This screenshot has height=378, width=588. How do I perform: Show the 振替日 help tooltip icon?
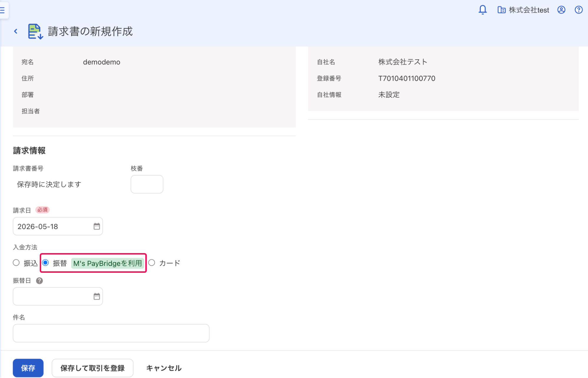tap(39, 281)
